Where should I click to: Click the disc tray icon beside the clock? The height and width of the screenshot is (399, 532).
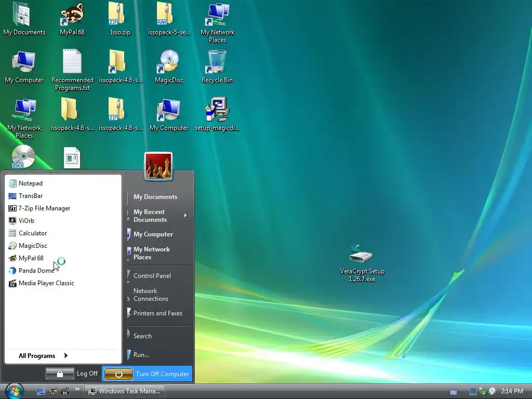point(492,391)
